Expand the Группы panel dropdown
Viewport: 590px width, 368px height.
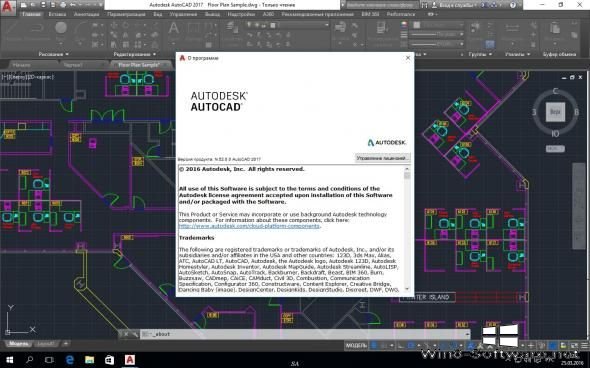click(x=480, y=54)
